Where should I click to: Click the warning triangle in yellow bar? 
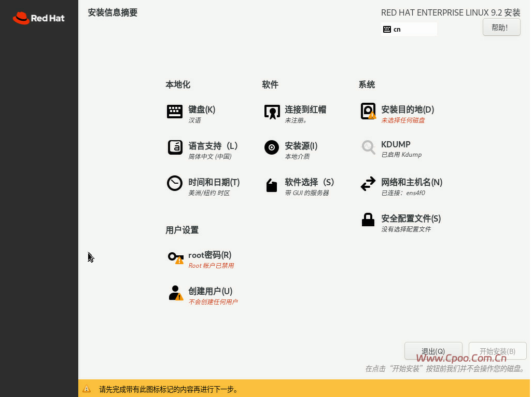pyautogui.click(x=87, y=389)
